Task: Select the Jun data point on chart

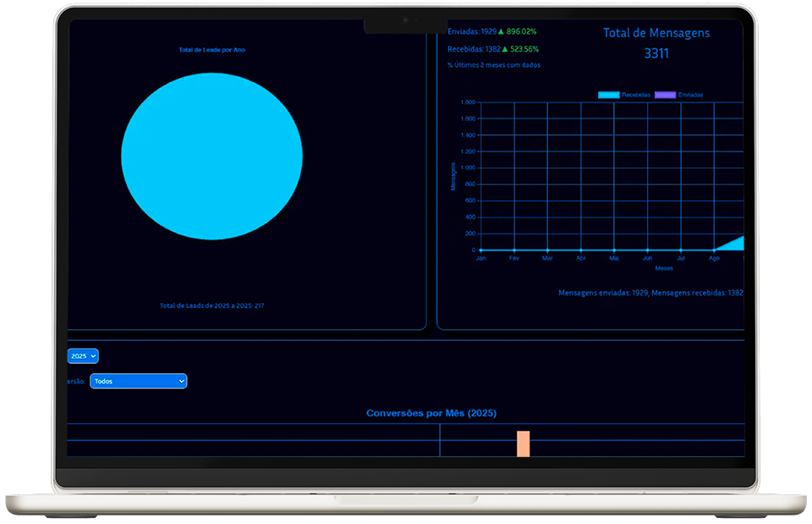Action: point(647,250)
